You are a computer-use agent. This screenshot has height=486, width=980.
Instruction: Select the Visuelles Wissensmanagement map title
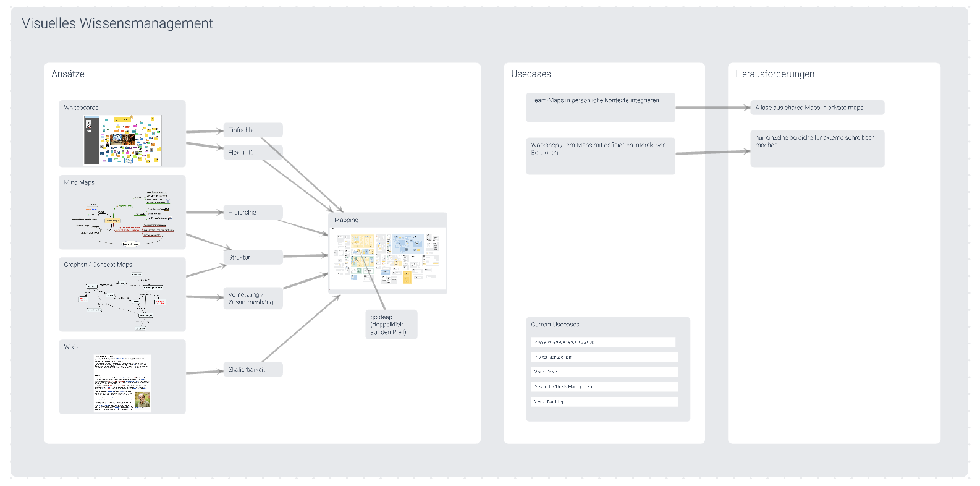pyautogui.click(x=117, y=23)
